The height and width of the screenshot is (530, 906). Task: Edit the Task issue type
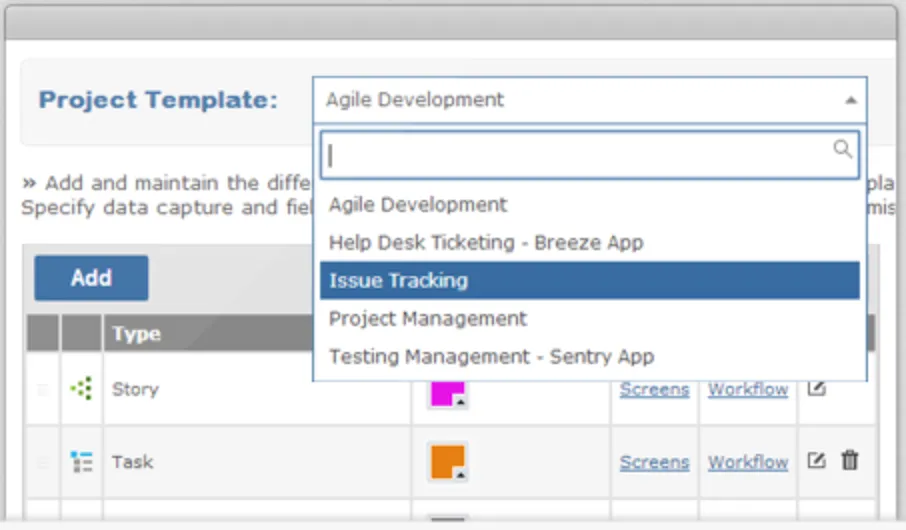click(x=817, y=461)
